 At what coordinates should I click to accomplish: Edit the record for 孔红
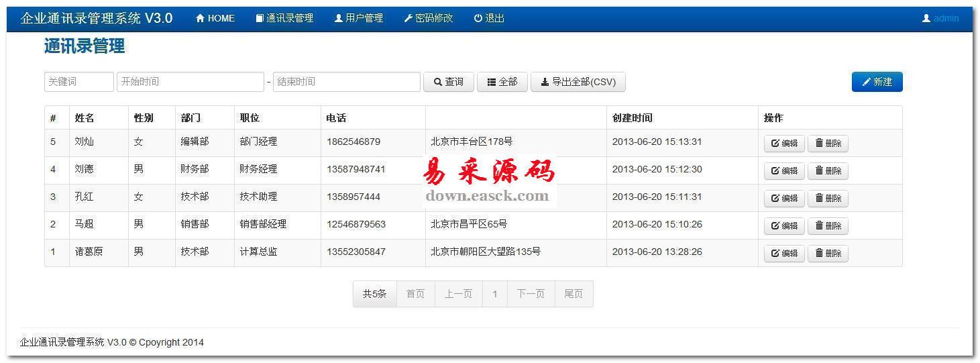tap(784, 198)
